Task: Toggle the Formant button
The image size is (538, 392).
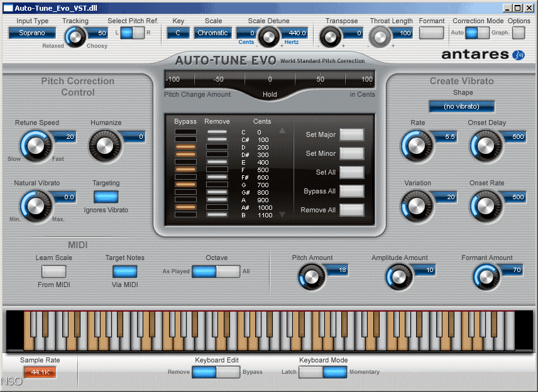Action: pos(431,33)
